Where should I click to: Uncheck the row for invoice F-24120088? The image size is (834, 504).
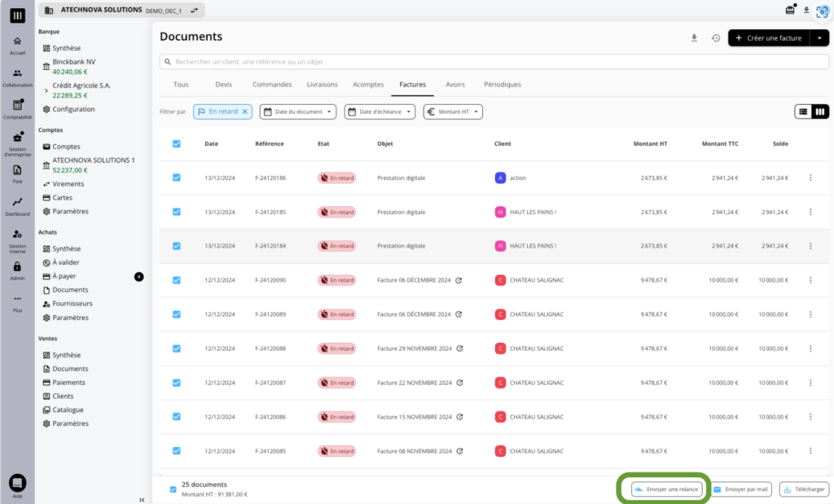pyautogui.click(x=177, y=348)
